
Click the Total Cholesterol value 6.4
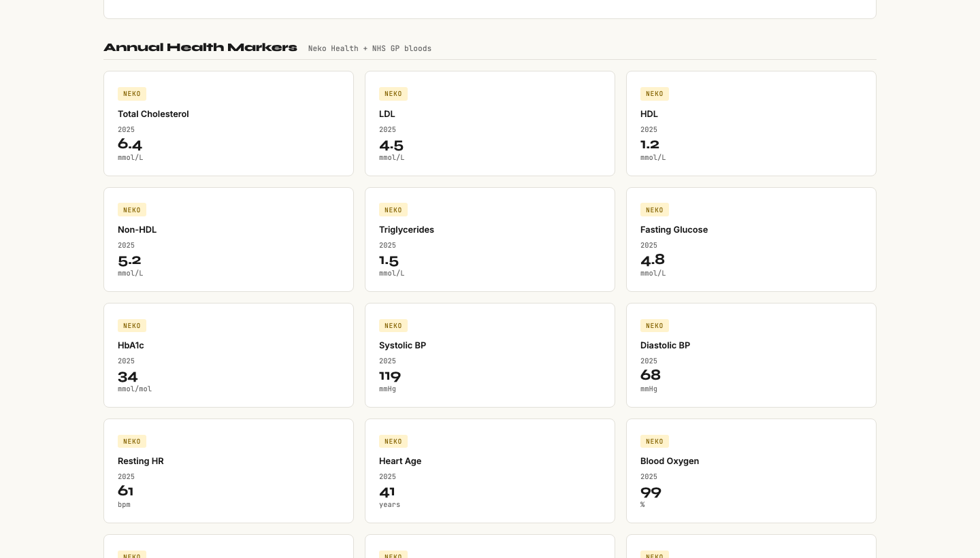[x=130, y=144]
